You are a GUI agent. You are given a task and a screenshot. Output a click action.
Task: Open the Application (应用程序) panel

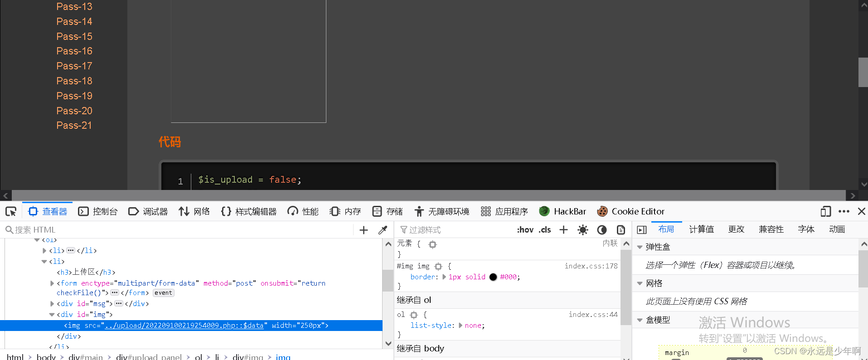(x=504, y=211)
